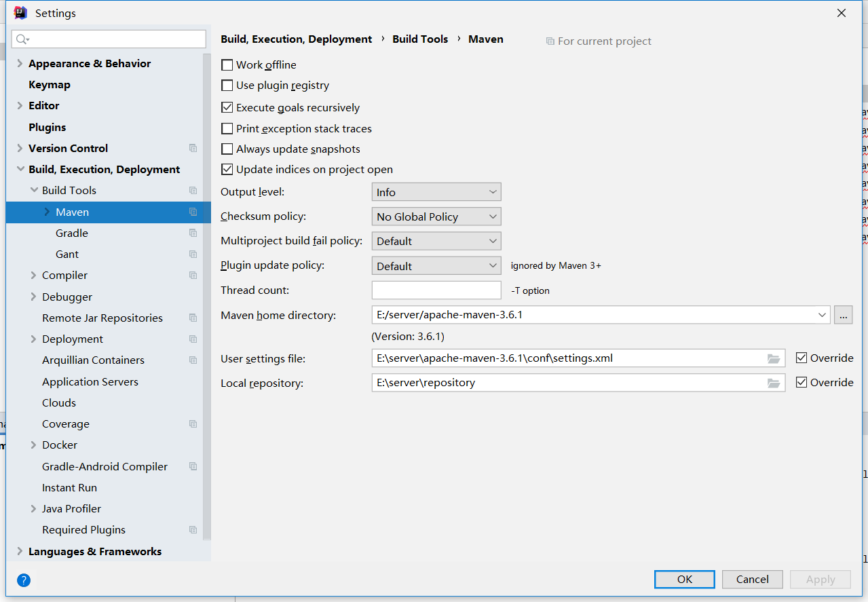The width and height of the screenshot is (868, 602).
Task: Collapse Build, Execution, Deployment node
Action: click(x=20, y=169)
